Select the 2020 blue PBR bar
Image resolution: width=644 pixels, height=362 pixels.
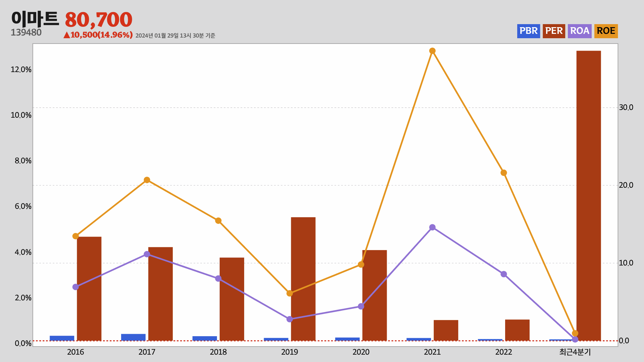coord(347,339)
